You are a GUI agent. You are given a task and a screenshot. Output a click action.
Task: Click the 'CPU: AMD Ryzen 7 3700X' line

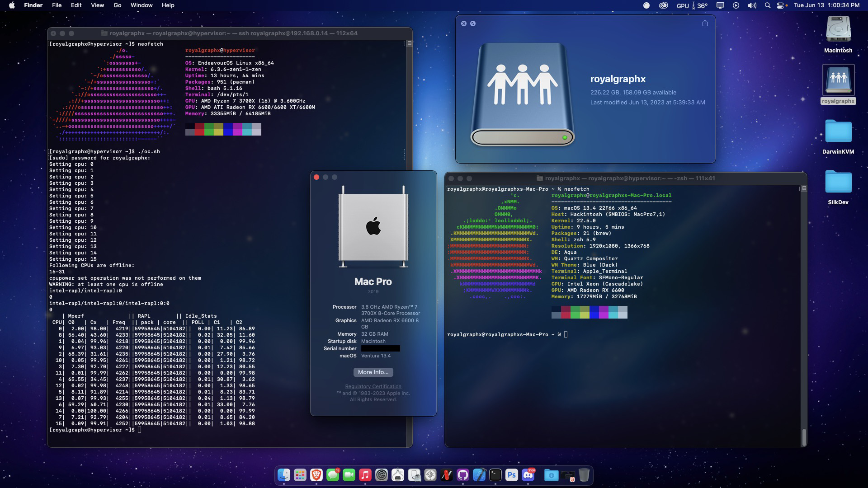[245, 101]
